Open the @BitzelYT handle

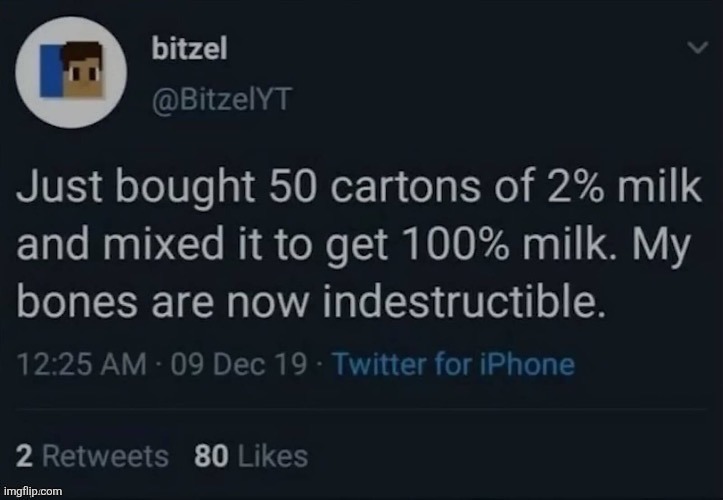tap(206, 96)
